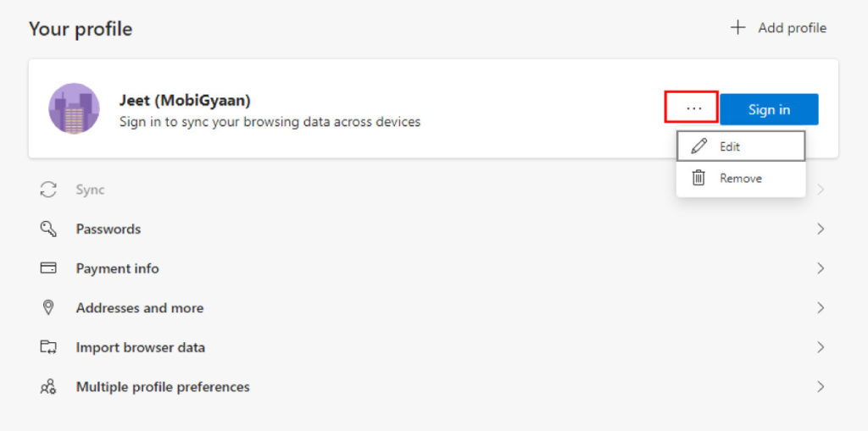Click the profile avatar picture
The width and height of the screenshot is (868, 431).
(x=75, y=108)
